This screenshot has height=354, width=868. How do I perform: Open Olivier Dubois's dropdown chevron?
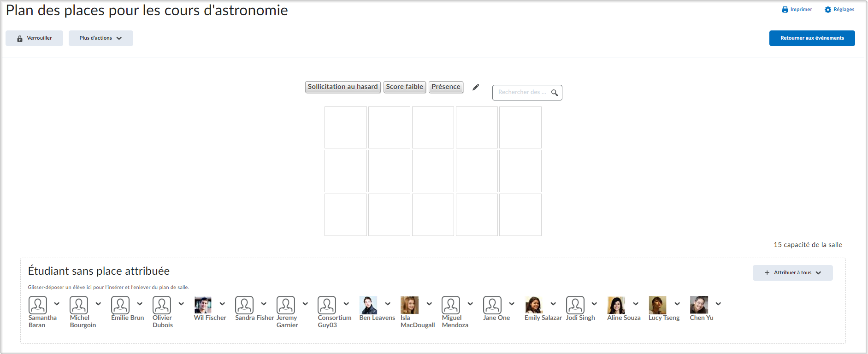click(181, 304)
